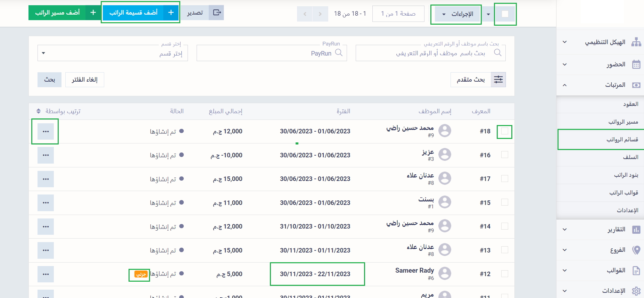This screenshot has width=644, height=298.
Task: Select the checkbox for payslip #16
Action: 504,155
